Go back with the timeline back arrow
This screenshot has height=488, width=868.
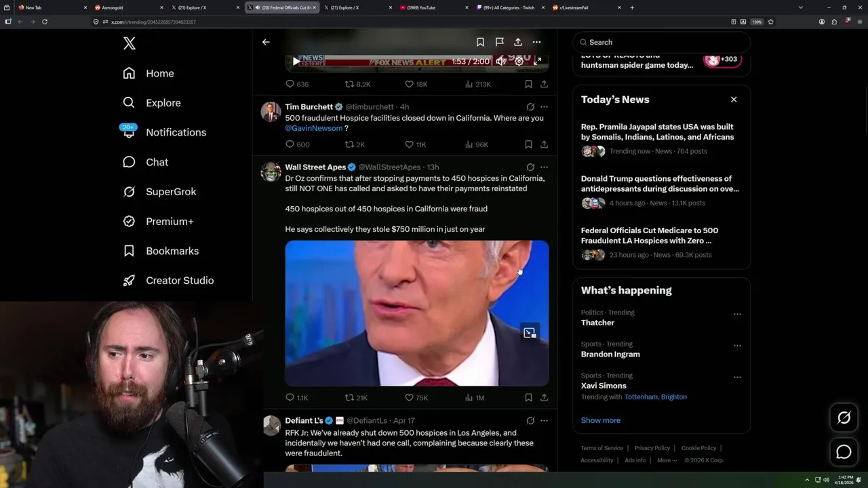pos(266,42)
